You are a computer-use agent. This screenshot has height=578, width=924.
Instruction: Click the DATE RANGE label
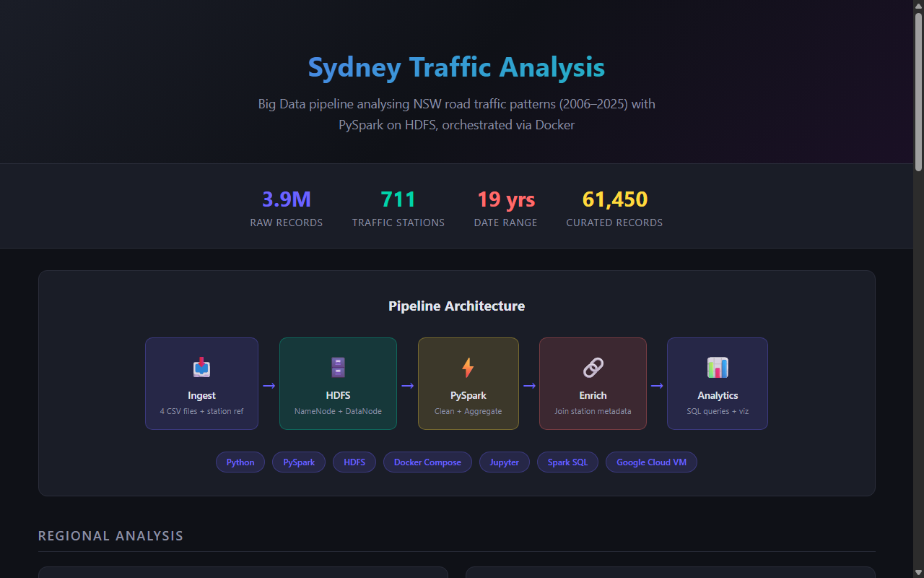[x=506, y=223]
